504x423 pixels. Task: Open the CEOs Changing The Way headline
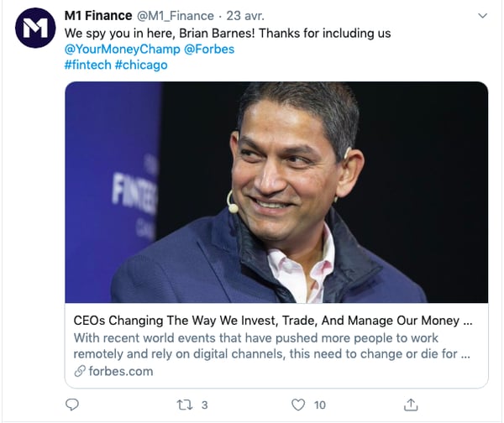tap(273, 321)
